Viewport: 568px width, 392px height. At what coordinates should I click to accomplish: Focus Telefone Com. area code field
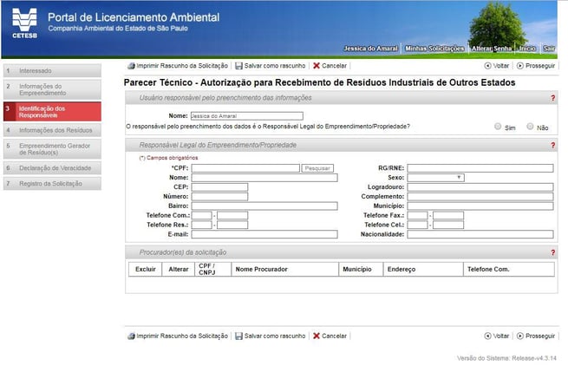pos(201,216)
